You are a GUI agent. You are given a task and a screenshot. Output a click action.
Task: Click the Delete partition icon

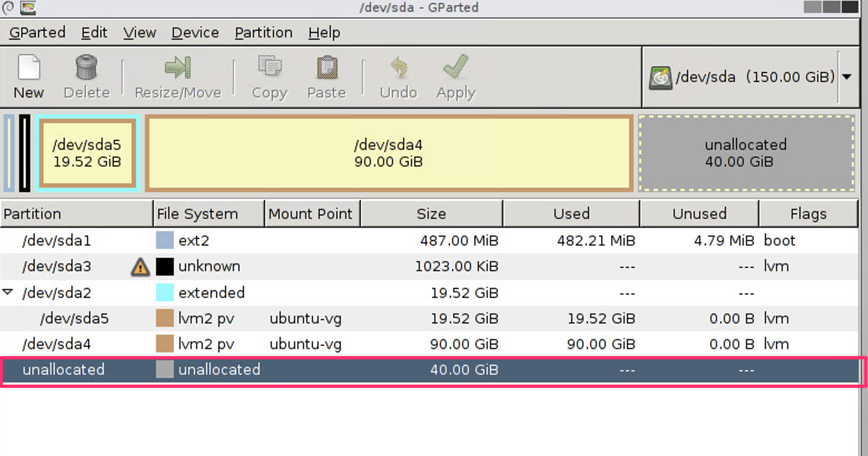[x=86, y=75]
